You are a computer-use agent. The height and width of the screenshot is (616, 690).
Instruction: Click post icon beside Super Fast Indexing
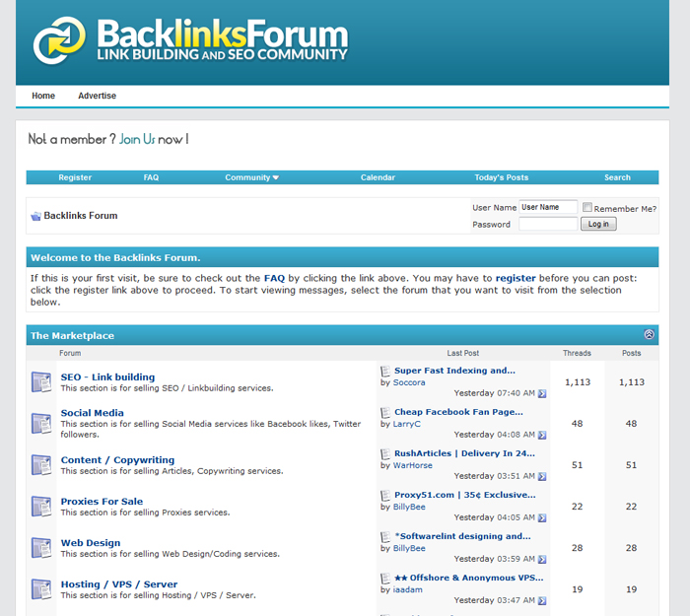(385, 371)
